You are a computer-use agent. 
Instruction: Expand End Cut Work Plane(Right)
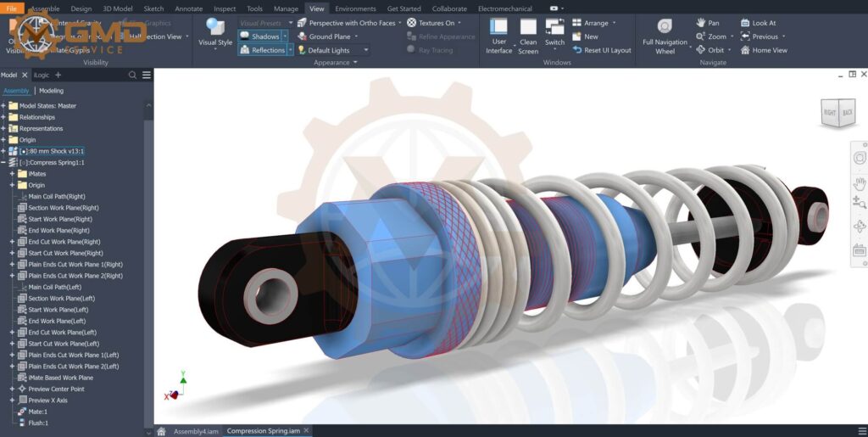[12, 242]
